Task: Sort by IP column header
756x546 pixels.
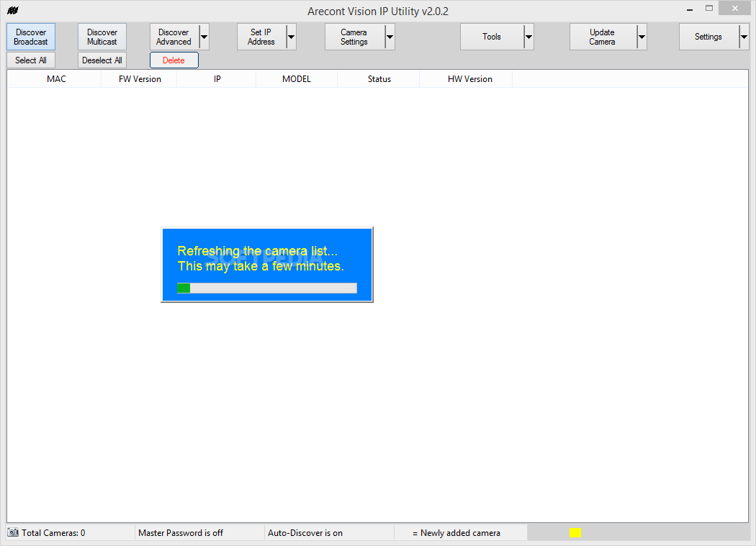Action: point(217,79)
